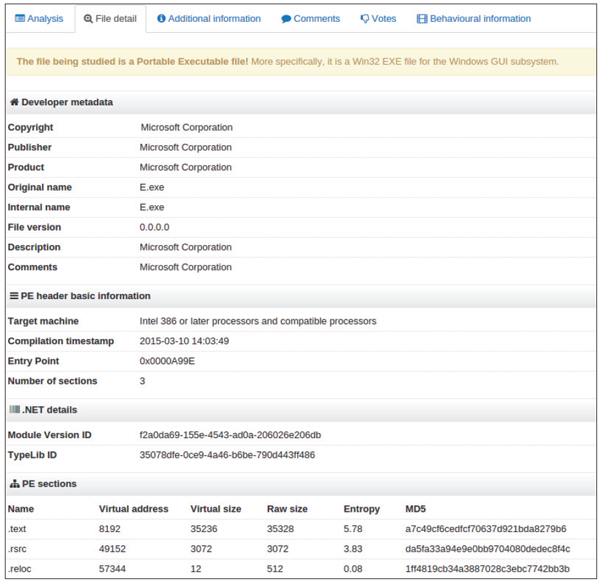Click the sitemap icon beside PE sections
This screenshot has width=600, height=582.
15,484
